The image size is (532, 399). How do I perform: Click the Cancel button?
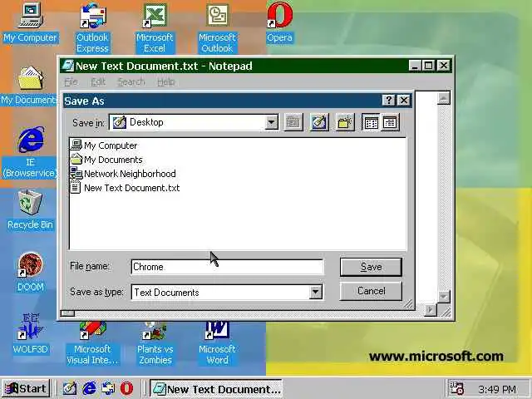(x=372, y=291)
